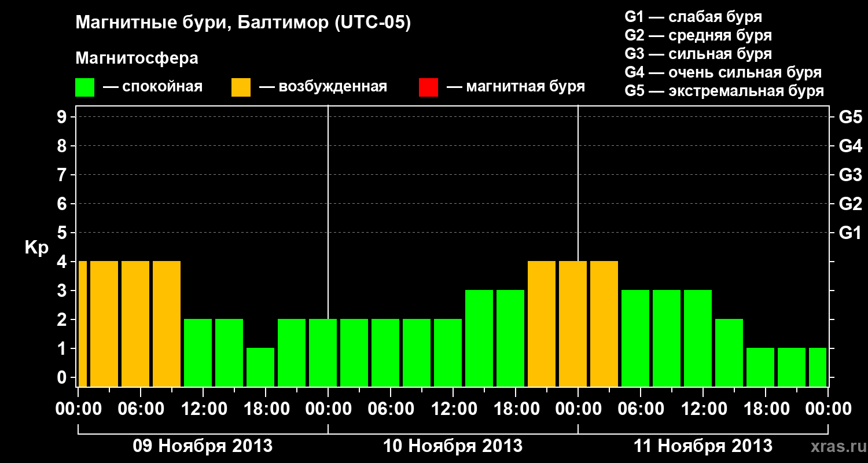Click the 18:00 time label for 09 Ноября
This screenshot has width=868, height=463.
click(x=266, y=409)
